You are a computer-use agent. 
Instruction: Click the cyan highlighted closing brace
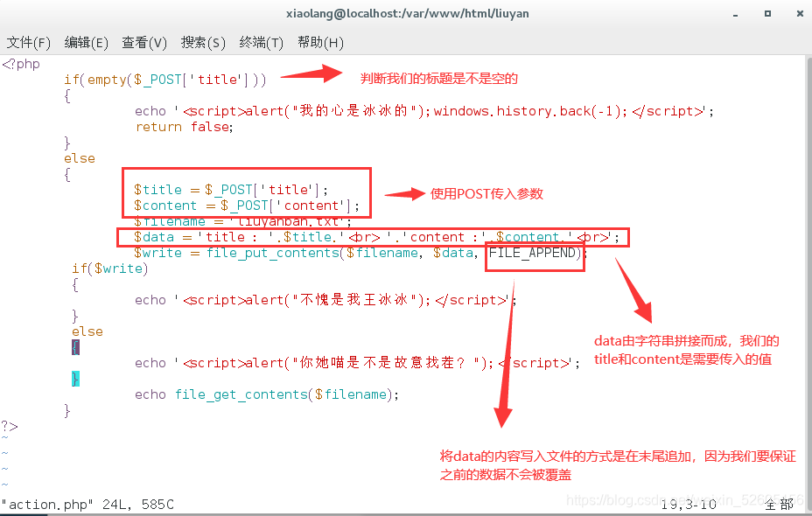(75, 379)
